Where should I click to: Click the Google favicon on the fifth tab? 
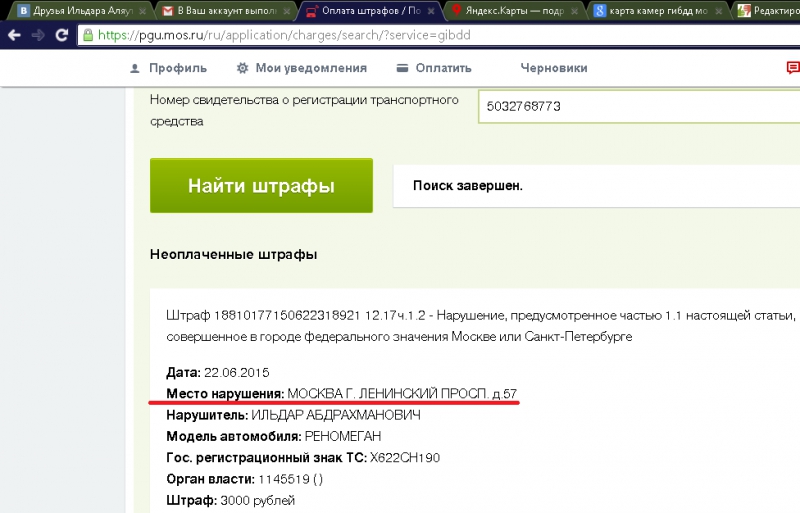pos(600,11)
